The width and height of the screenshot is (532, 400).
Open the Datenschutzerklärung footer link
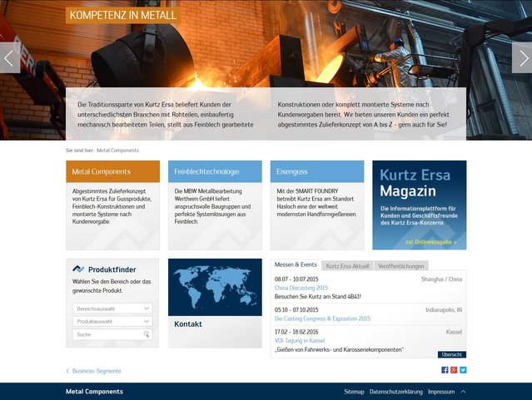(396, 392)
